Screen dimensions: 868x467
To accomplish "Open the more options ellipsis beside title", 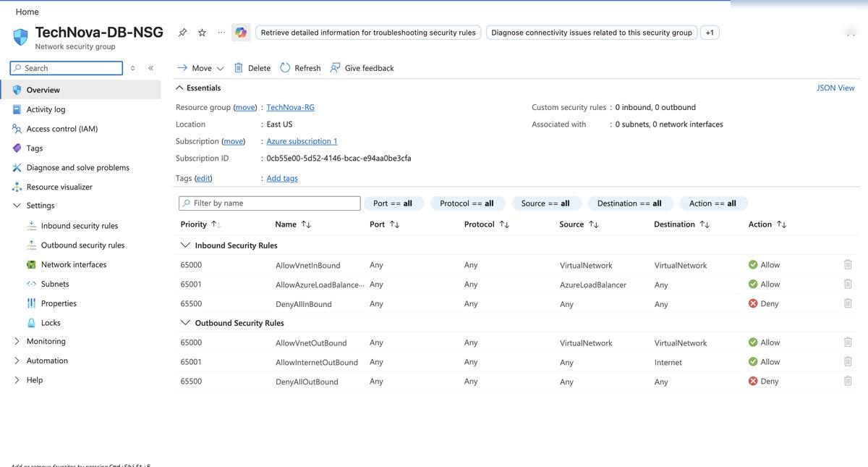I will [x=221, y=33].
